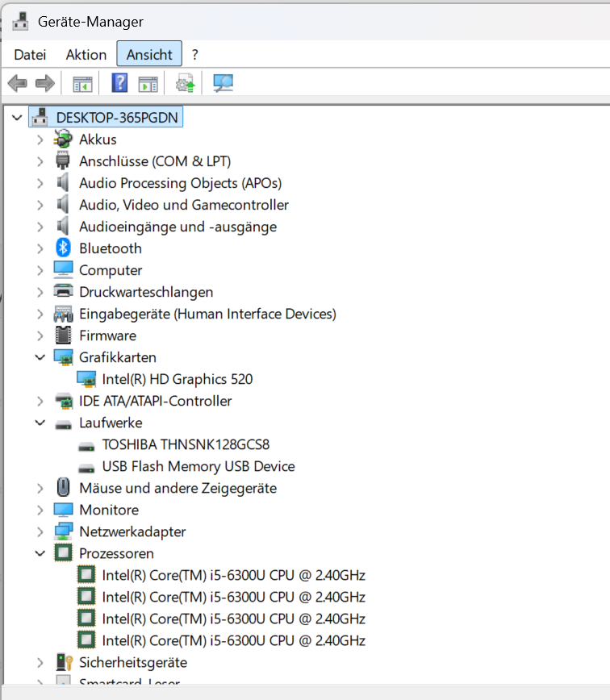Click the Laufwerke drive icon
The image size is (610, 700).
point(63,424)
